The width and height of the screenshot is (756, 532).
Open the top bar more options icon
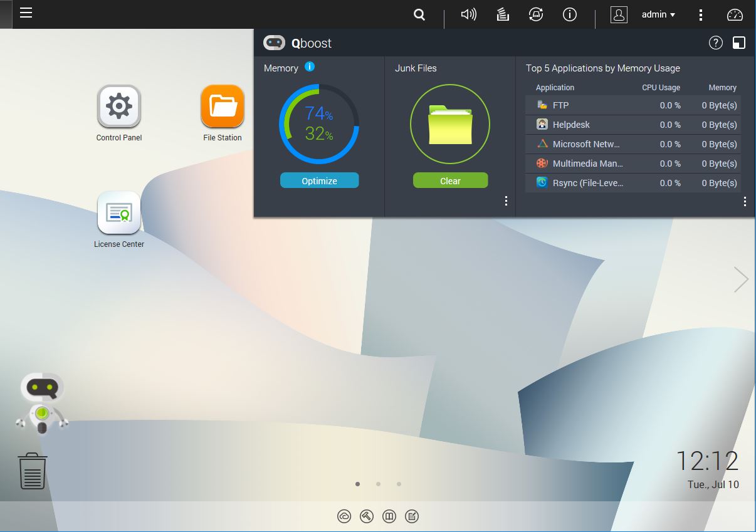[701, 14]
